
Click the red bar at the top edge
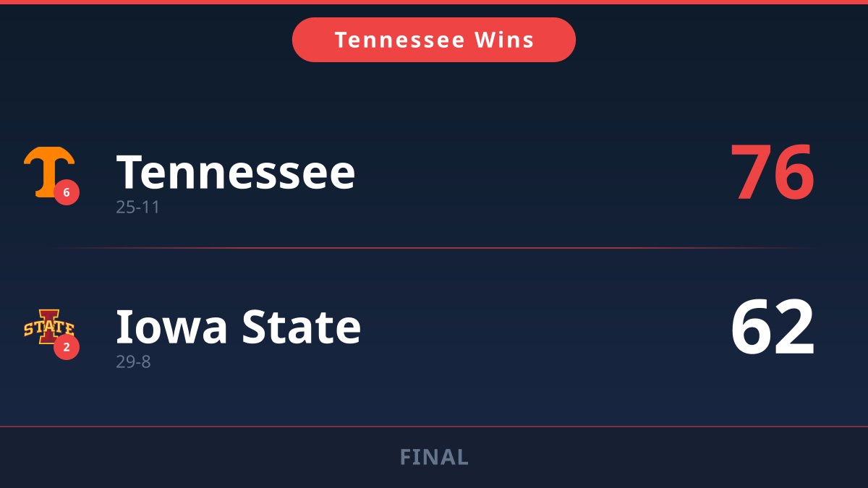tap(434, 2)
